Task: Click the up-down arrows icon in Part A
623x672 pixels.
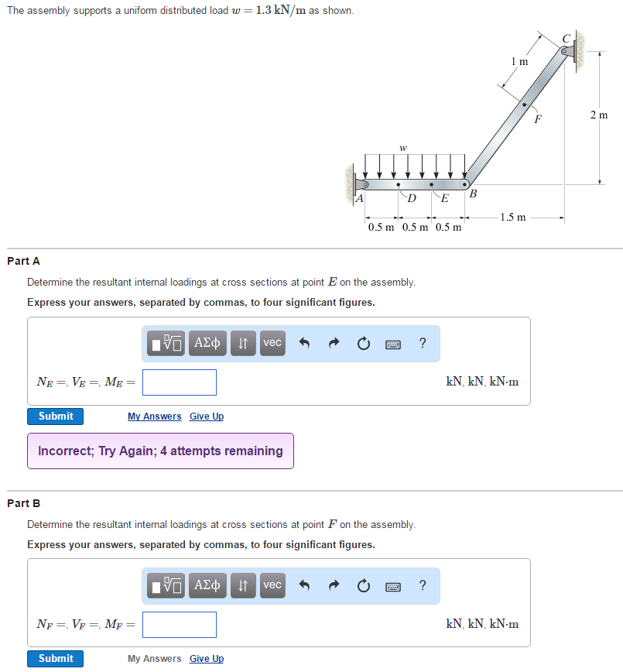Action: pyautogui.click(x=243, y=344)
